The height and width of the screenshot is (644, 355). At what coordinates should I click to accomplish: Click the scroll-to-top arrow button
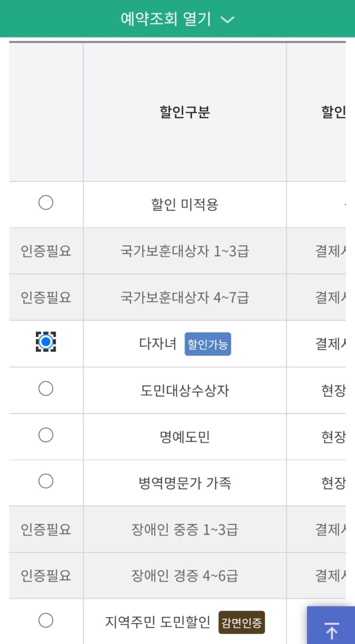click(331, 630)
